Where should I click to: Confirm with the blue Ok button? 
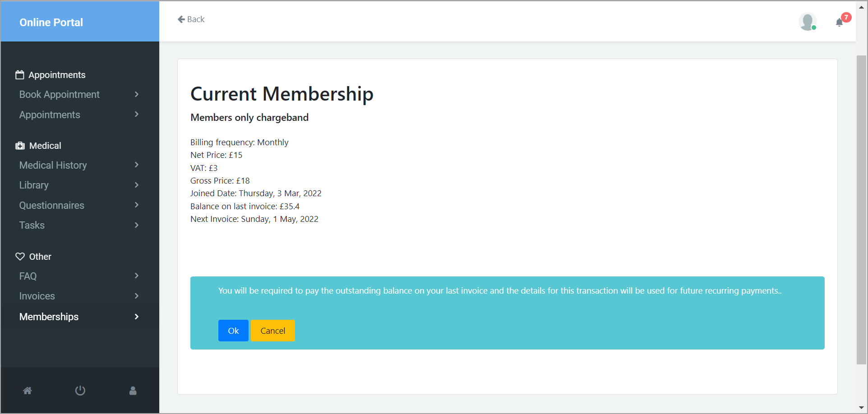coord(233,331)
